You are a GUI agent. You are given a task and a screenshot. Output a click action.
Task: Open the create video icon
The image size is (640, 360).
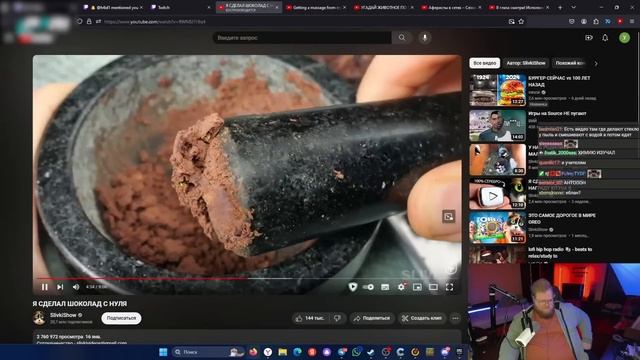click(x=589, y=38)
